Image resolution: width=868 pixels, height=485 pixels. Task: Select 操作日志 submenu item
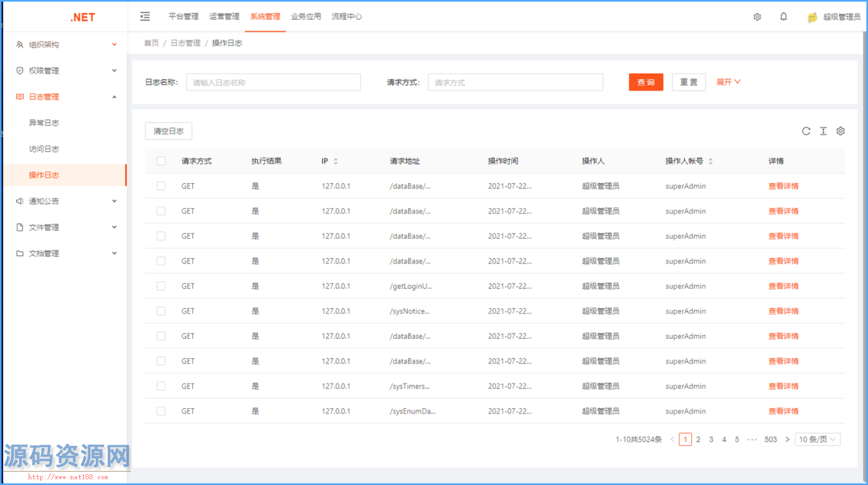64,175
